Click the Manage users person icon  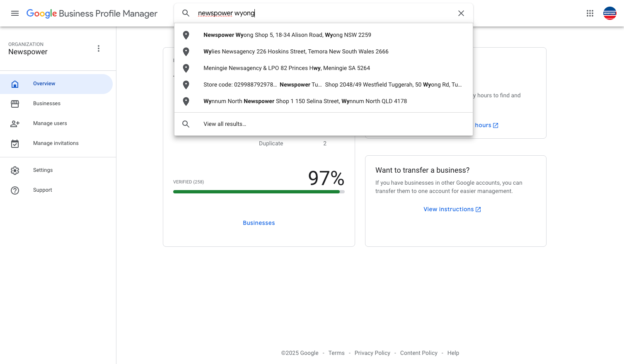tap(15, 124)
